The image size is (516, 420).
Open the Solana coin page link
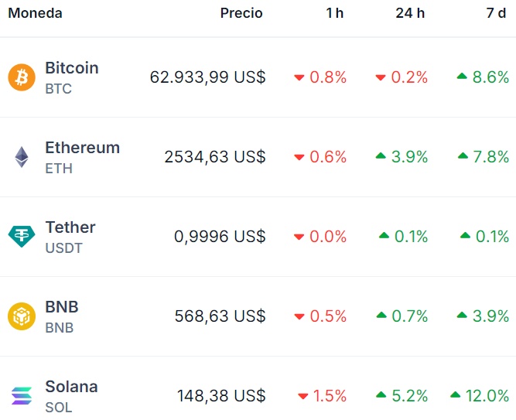tap(71, 387)
